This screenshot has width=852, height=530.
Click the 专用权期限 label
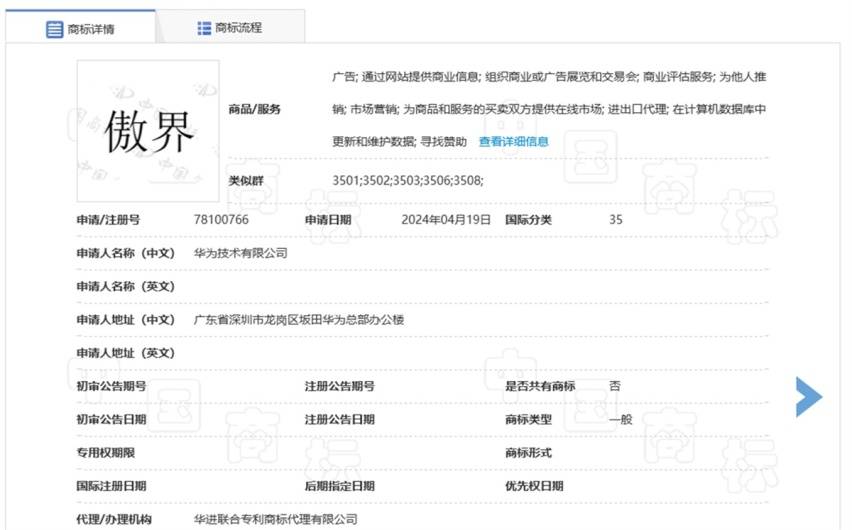tap(105, 453)
